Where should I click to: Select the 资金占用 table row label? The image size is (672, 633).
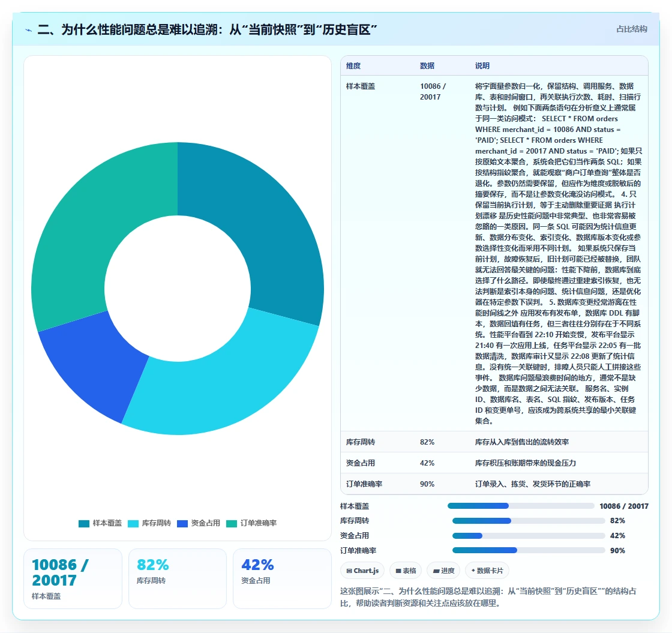coord(361,463)
